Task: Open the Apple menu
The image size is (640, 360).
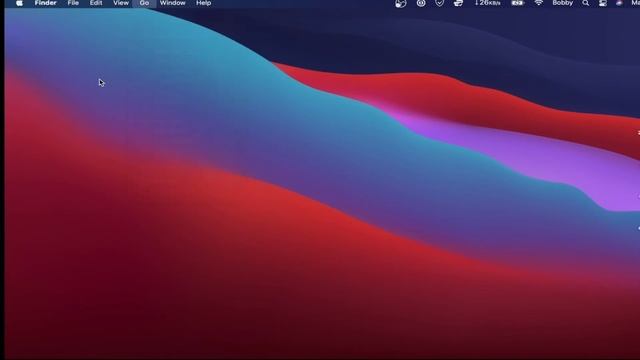Action: click(x=19, y=3)
